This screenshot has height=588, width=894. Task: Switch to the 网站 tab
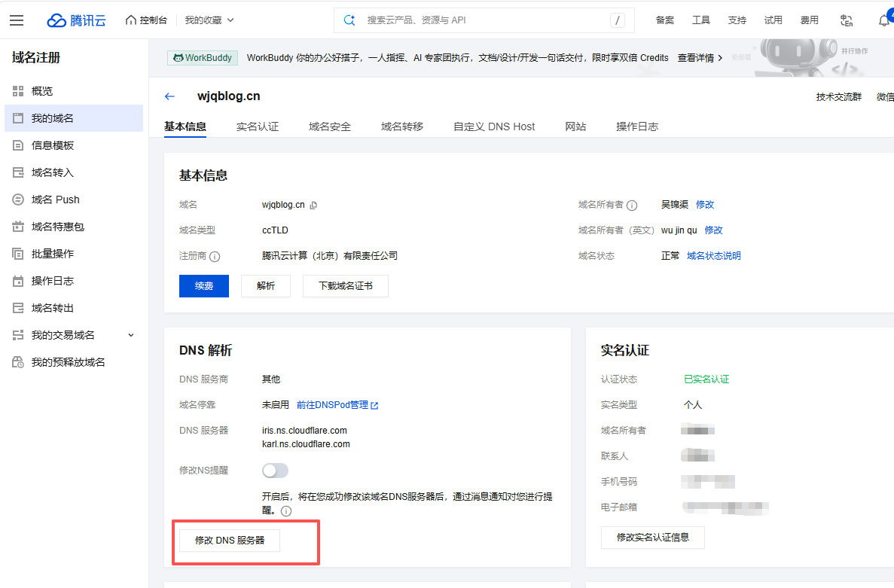[575, 126]
